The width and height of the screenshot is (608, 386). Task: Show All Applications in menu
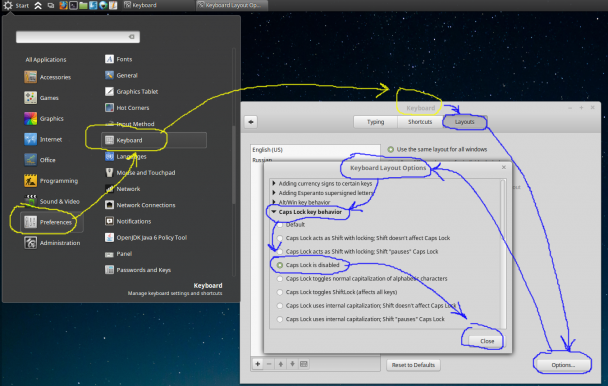click(x=46, y=59)
